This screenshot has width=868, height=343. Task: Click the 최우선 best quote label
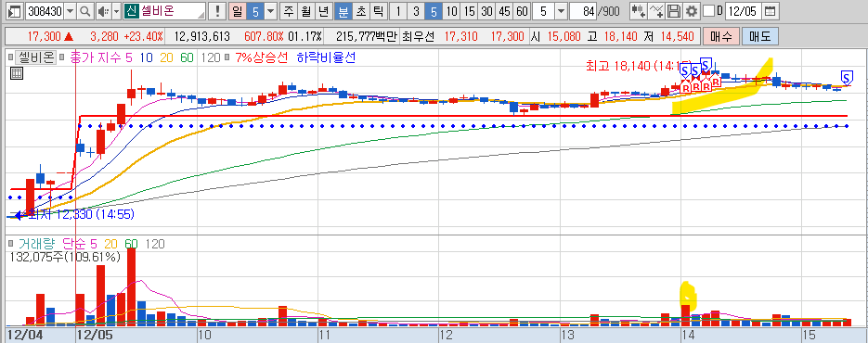pos(419,37)
